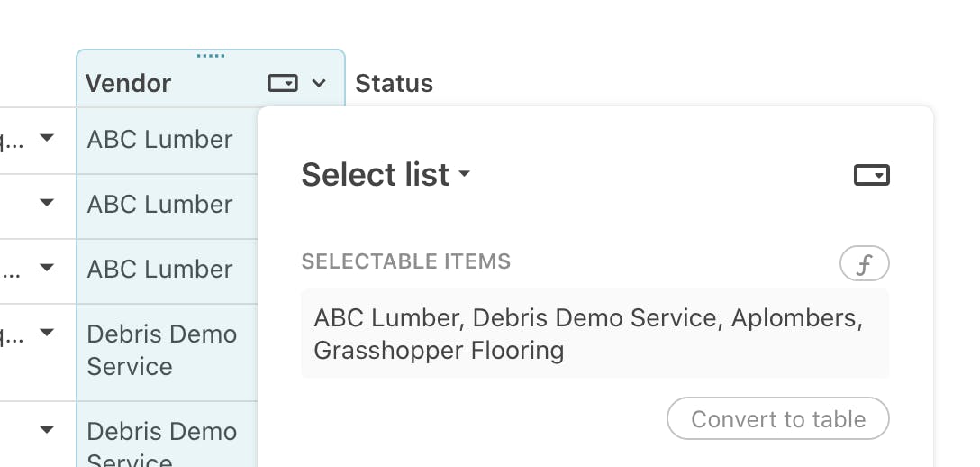Open the Vendor column chevron menu
Viewport: 980px width, 467px height.
pyautogui.click(x=319, y=83)
